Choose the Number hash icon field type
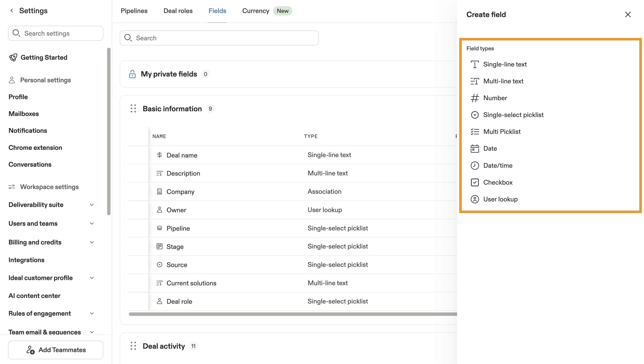This screenshot has height=364, width=644. coord(475,98)
